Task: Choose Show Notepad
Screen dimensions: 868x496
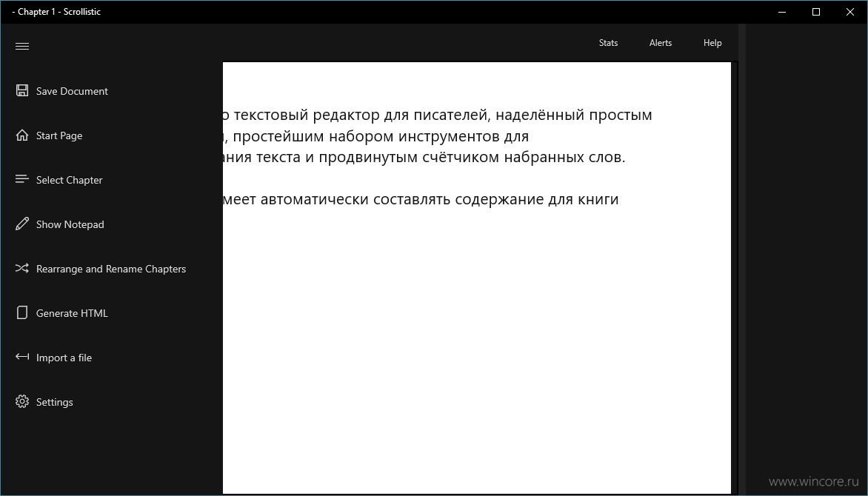Action: tap(70, 224)
